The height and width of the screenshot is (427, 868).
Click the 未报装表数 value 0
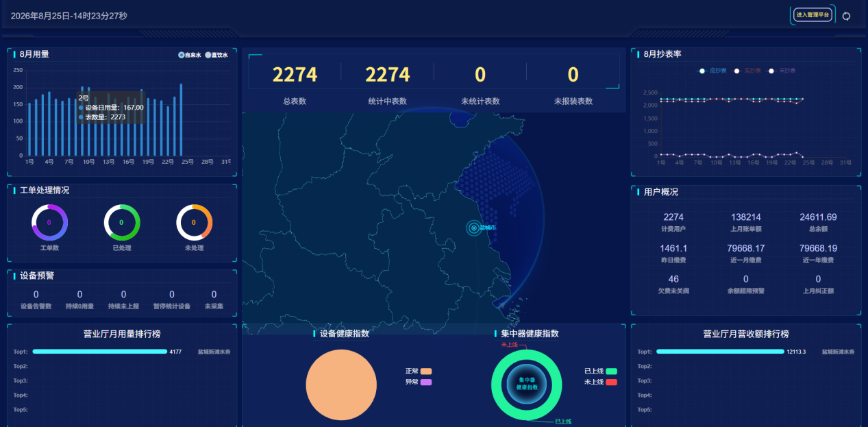point(573,75)
